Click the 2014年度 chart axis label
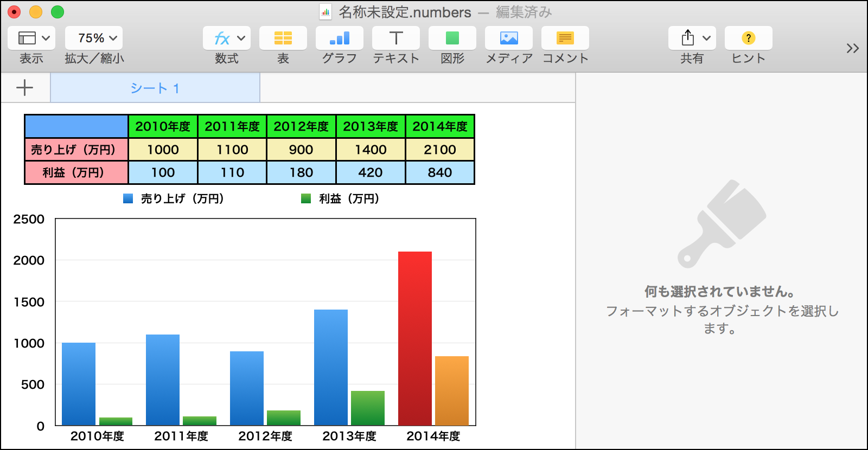This screenshot has width=868, height=450. tap(433, 436)
